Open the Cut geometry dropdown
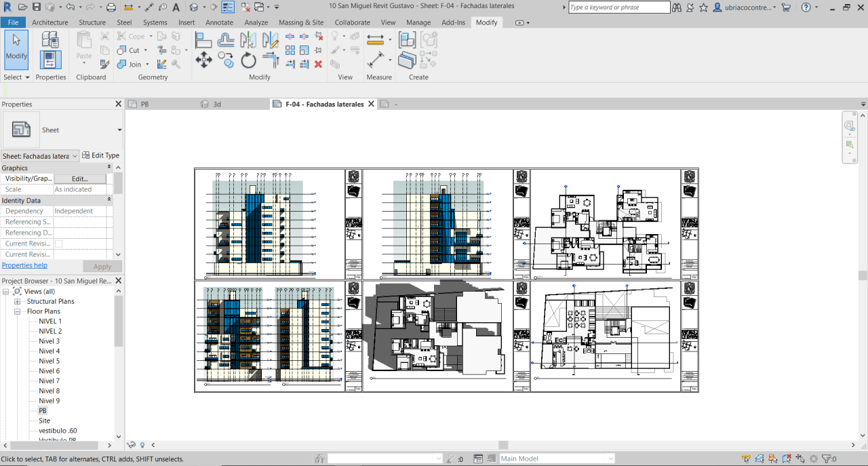Image resolution: width=868 pixels, height=466 pixels. [145, 50]
